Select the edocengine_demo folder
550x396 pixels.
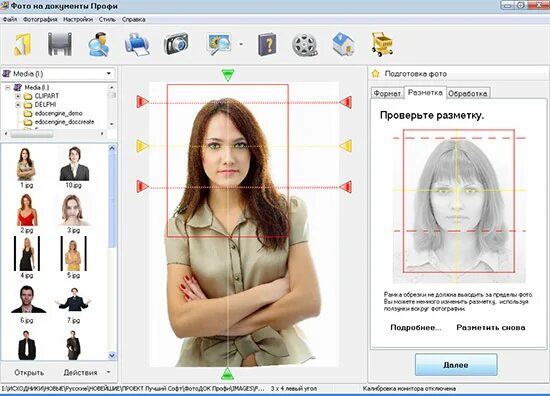(58, 114)
